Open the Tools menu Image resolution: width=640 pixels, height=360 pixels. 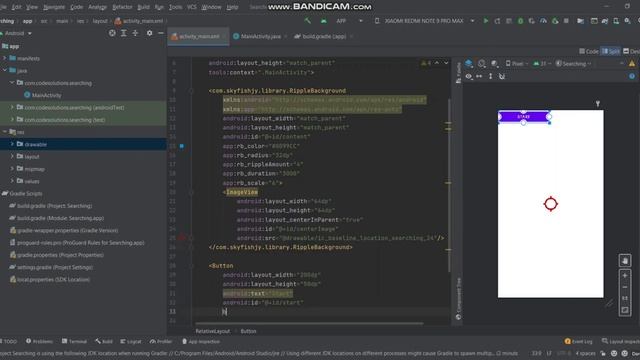point(176,7)
